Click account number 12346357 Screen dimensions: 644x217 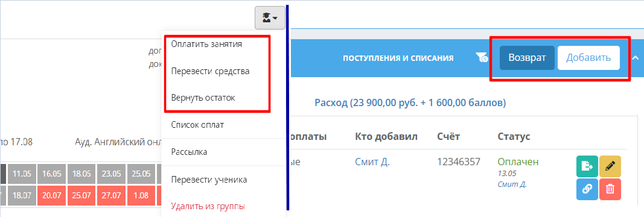coord(459,162)
